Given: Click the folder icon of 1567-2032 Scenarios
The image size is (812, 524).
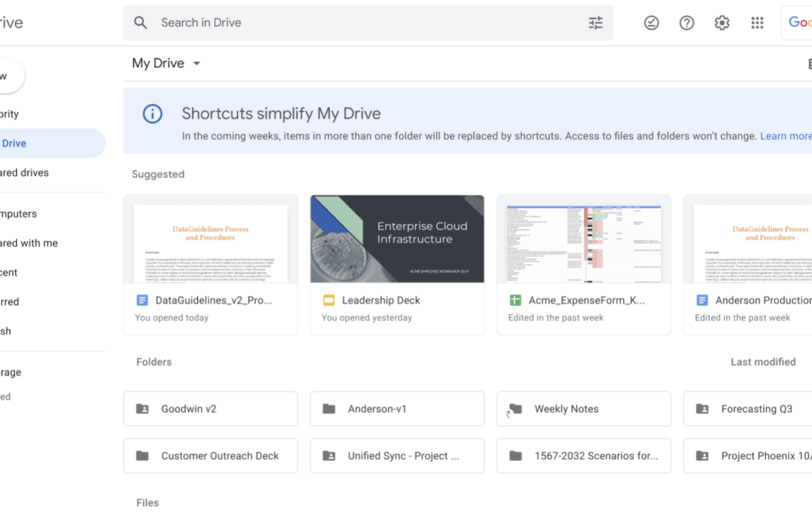Looking at the screenshot, I should (515, 456).
